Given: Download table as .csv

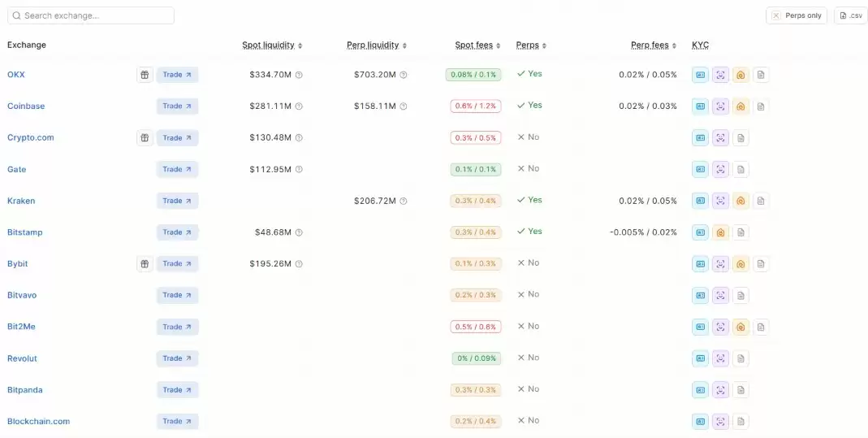Looking at the screenshot, I should (851, 15).
